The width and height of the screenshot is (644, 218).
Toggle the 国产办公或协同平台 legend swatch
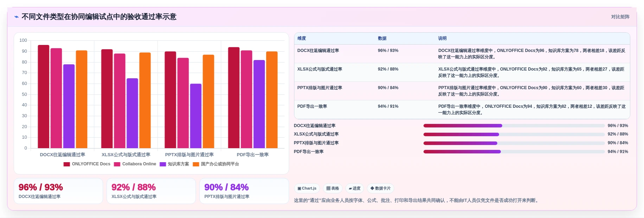(196, 164)
